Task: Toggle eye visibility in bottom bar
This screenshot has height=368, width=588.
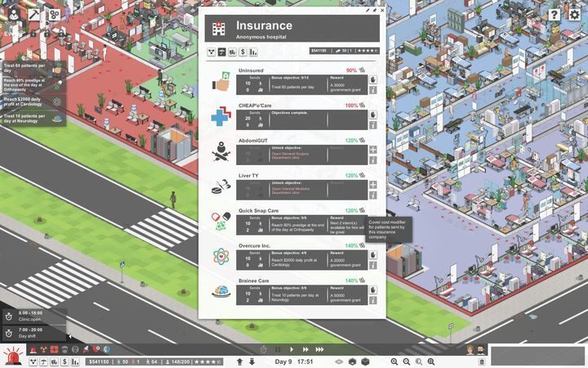Action: coord(339,361)
